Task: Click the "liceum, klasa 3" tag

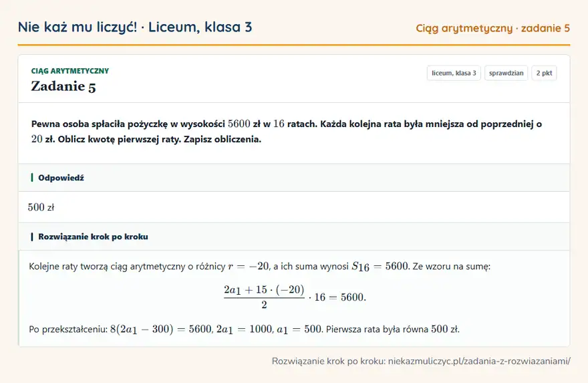Action: [x=454, y=73]
